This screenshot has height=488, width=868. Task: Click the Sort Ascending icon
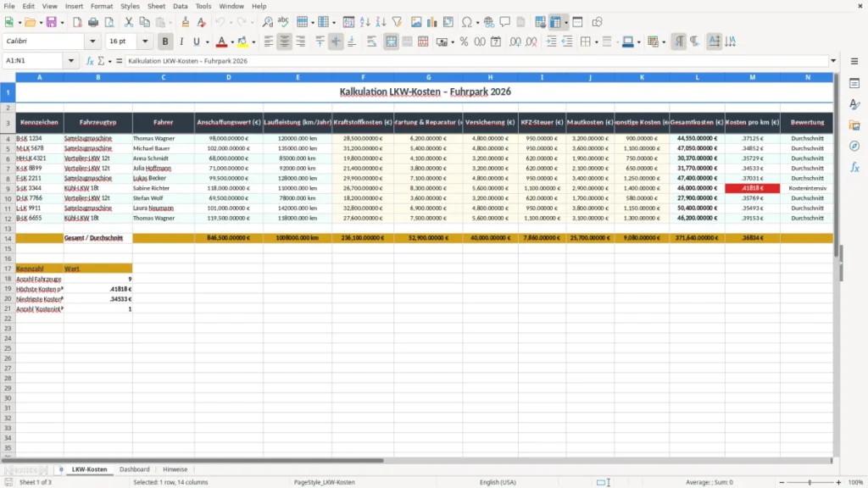[364, 22]
